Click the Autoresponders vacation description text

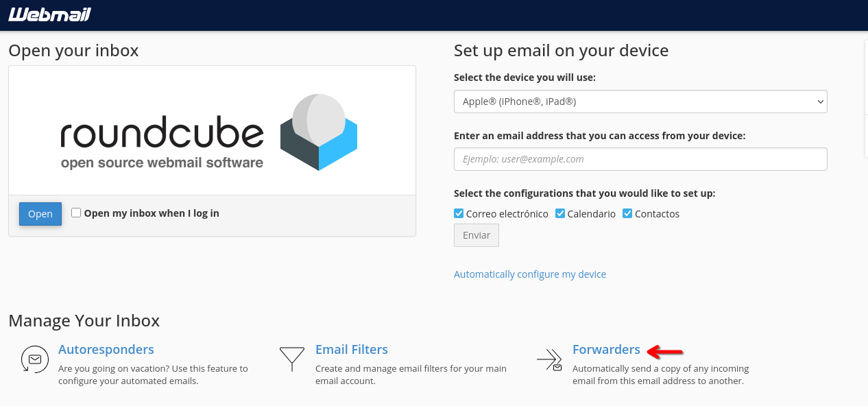[153, 374]
